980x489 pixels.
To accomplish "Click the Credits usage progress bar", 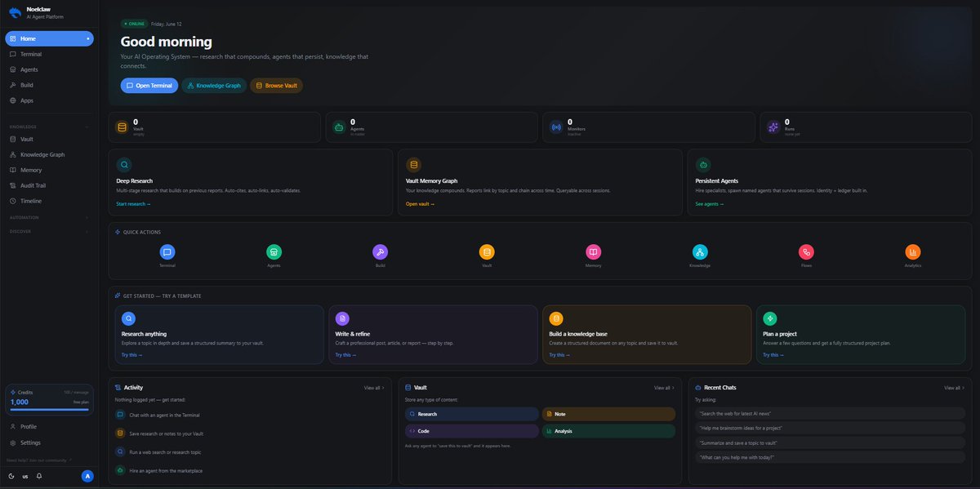I will [49, 410].
